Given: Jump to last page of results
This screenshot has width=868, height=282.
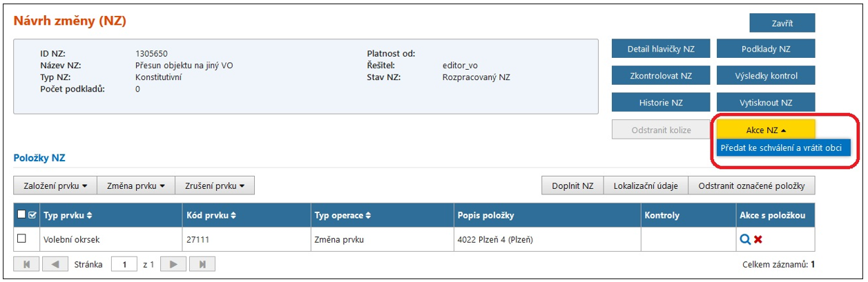Looking at the screenshot, I should 202,264.
